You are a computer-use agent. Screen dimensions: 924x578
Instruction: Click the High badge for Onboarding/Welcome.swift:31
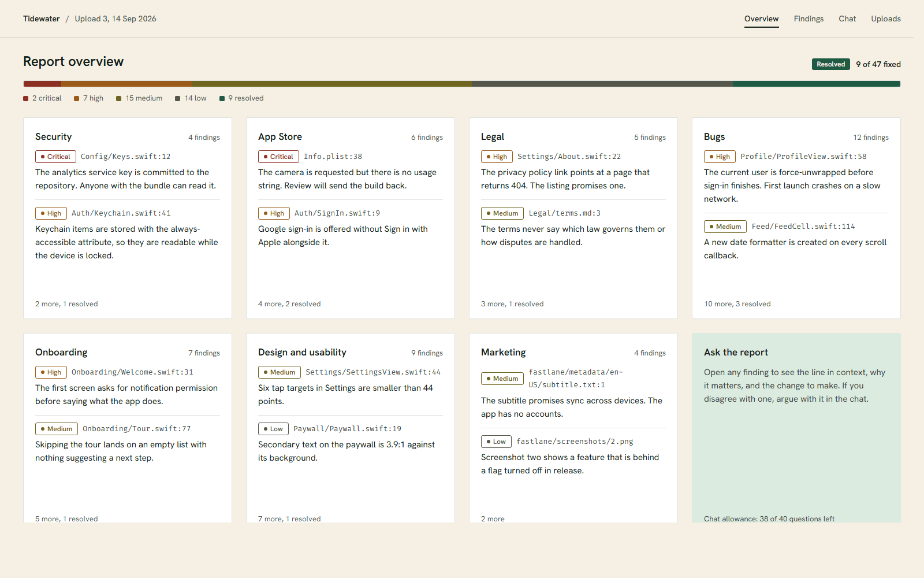coord(51,372)
